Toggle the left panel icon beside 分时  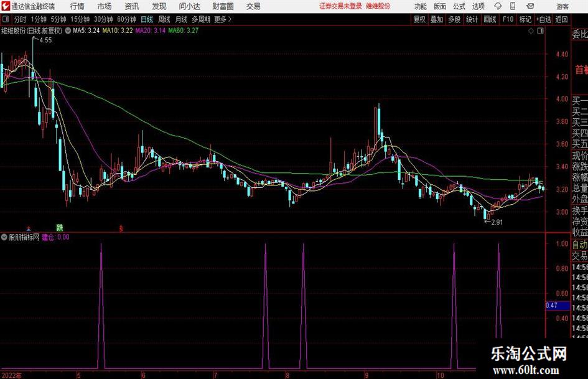(x=6, y=19)
